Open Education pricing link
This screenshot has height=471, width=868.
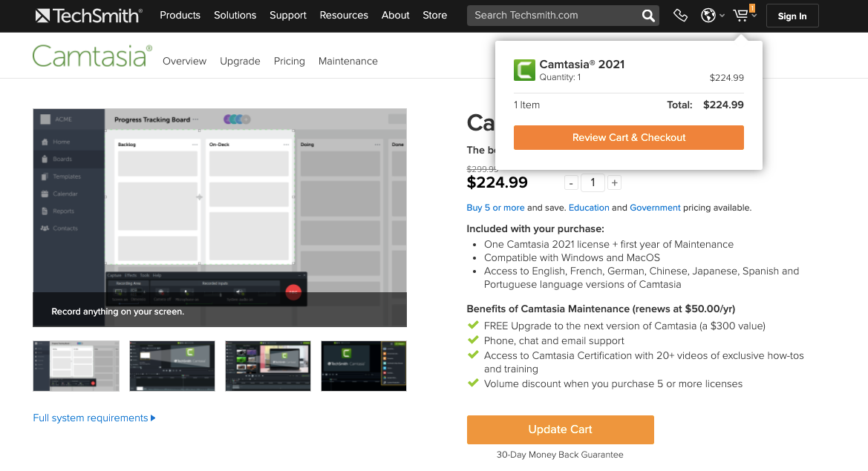click(589, 208)
